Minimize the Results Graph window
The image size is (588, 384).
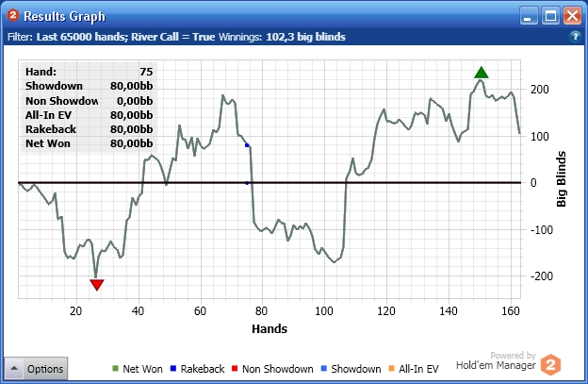point(529,17)
